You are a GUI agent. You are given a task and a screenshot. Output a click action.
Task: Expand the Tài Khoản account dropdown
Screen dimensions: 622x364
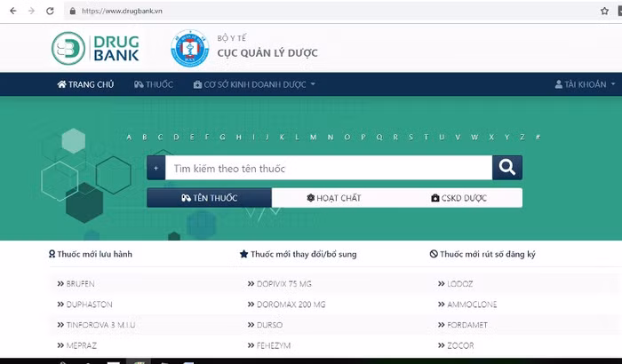(x=585, y=84)
